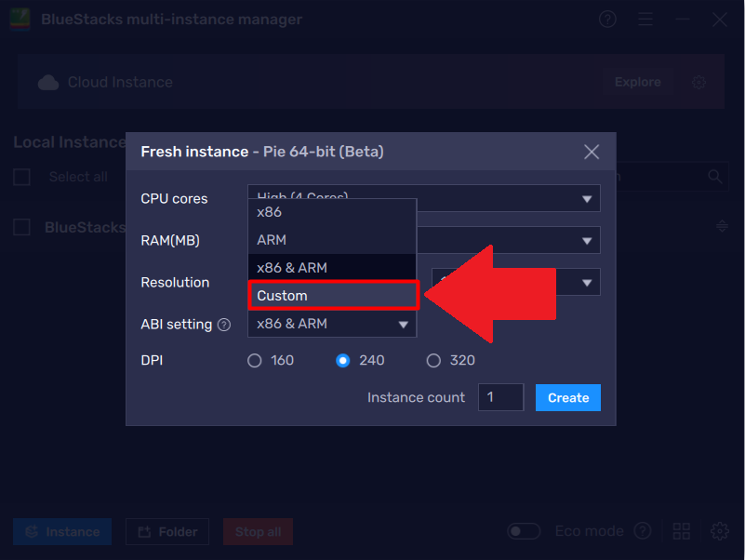The image size is (745, 560).
Task: Open Eco mode help icon
Action: click(x=643, y=531)
